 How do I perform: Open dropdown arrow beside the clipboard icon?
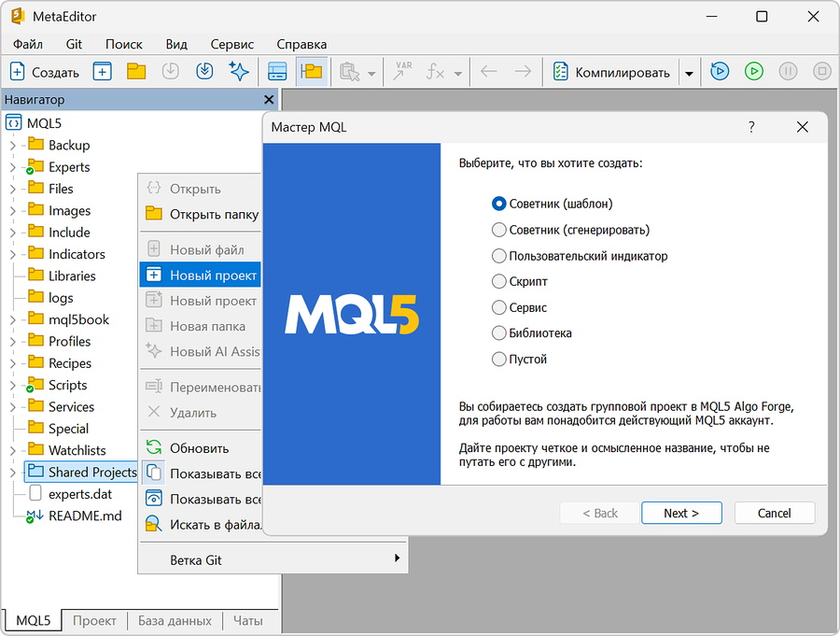[371, 74]
